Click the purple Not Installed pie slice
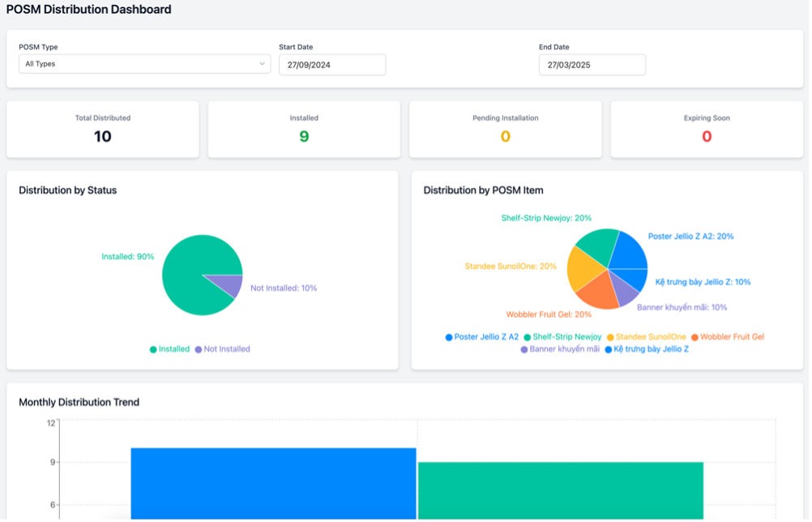This screenshot has height=522, width=812. click(230, 285)
